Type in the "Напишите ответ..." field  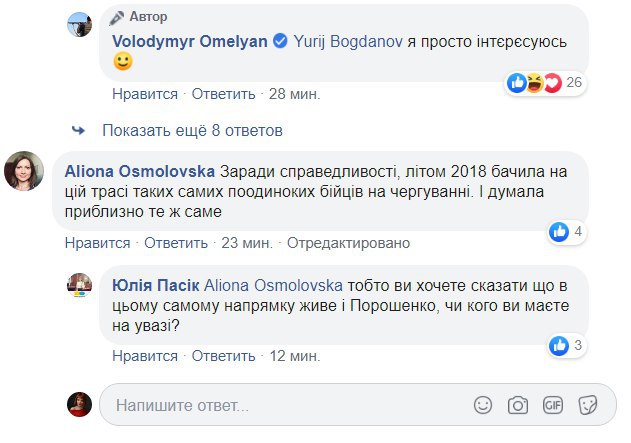pos(280,406)
